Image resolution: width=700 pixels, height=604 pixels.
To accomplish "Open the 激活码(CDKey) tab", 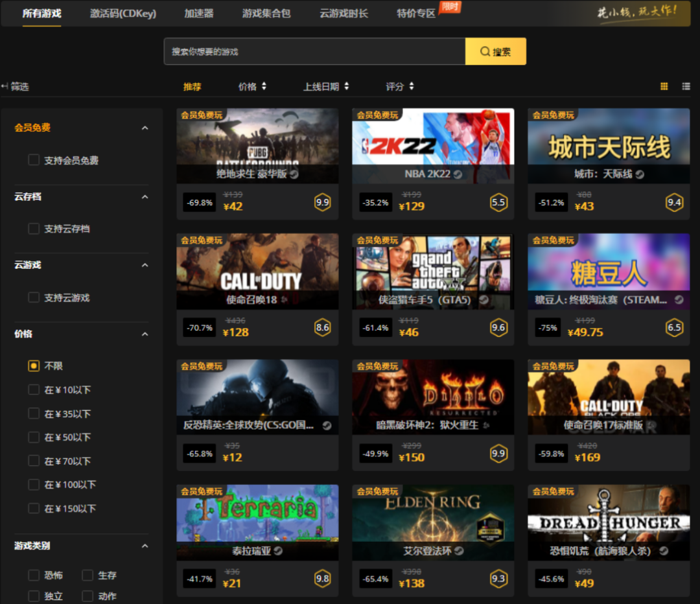I will point(123,14).
